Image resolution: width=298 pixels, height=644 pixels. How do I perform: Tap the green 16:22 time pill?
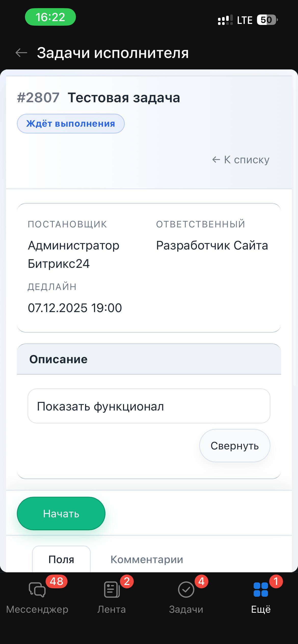coord(50,17)
